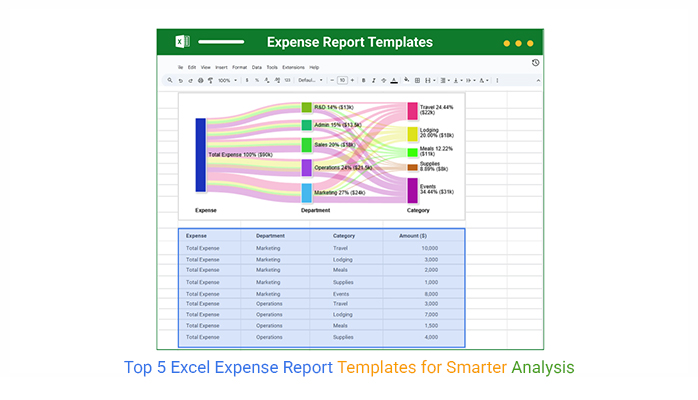Select the cell with amount 10,000
This screenshot has width=698, height=400.
click(x=424, y=248)
